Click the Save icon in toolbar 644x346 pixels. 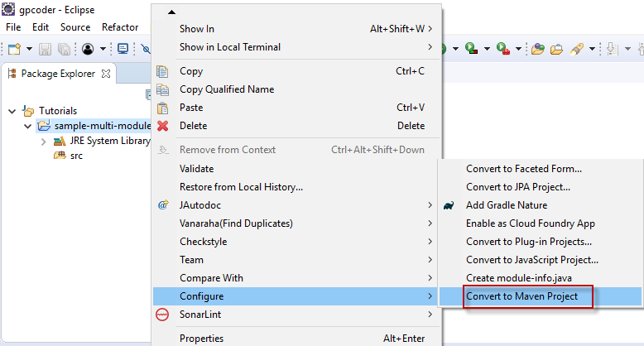(x=45, y=49)
